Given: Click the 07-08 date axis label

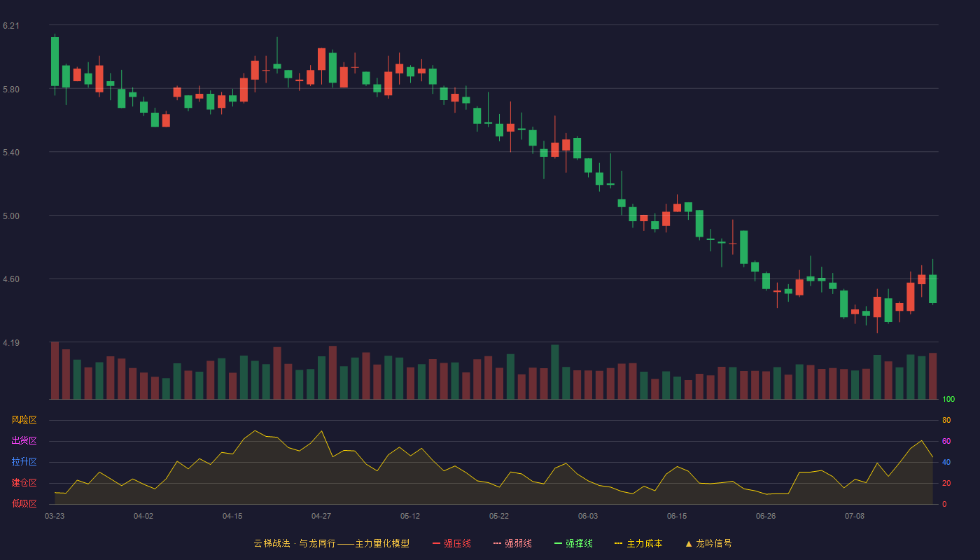Looking at the screenshot, I should click(855, 516).
